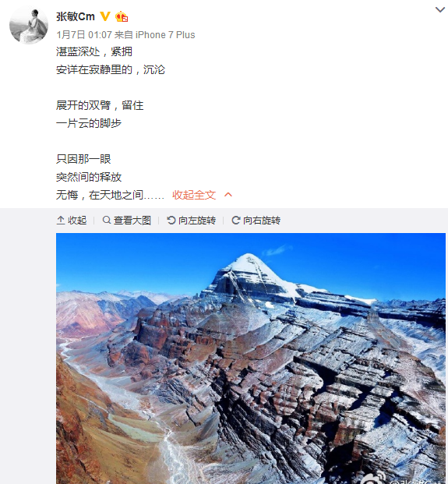This screenshot has height=484, width=448.
Task: Click the 收起 collapse image button
Action: pyautogui.click(x=72, y=221)
